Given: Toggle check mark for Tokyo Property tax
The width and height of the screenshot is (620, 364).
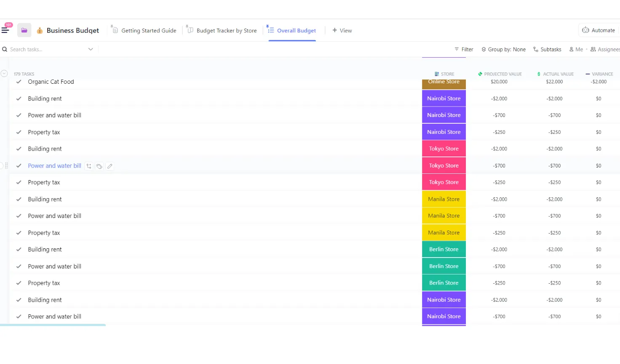Looking at the screenshot, I should pyautogui.click(x=19, y=182).
